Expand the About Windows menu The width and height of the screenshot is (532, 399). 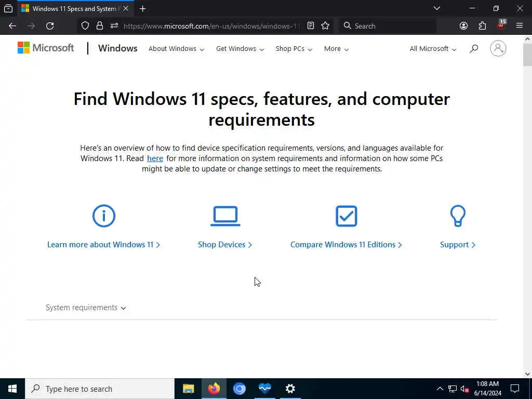tap(177, 49)
